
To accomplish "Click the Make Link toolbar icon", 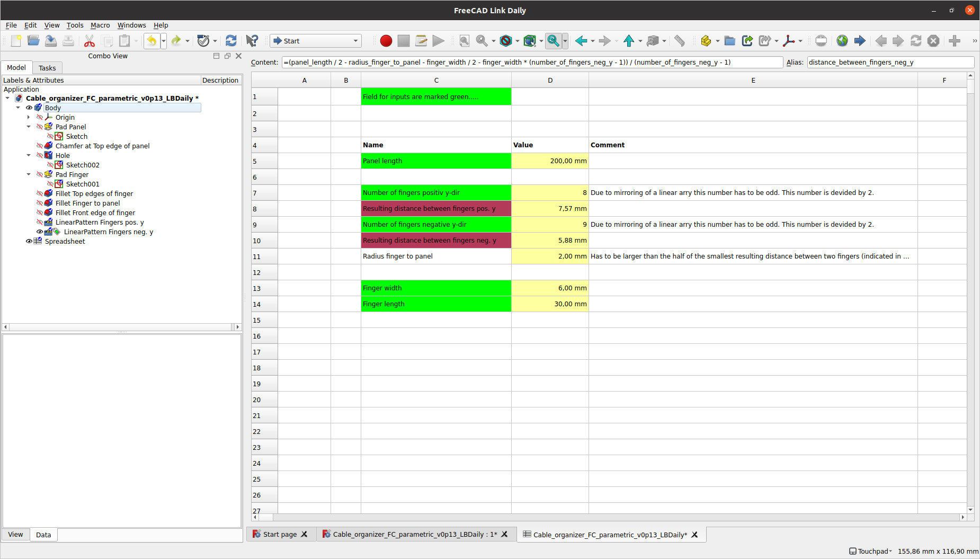I will pos(747,41).
